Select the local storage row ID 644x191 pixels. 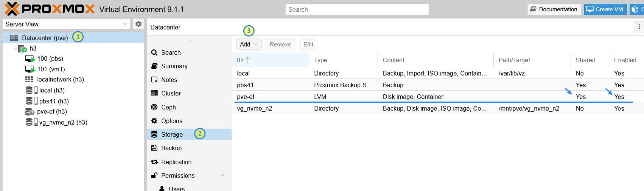[x=243, y=73]
